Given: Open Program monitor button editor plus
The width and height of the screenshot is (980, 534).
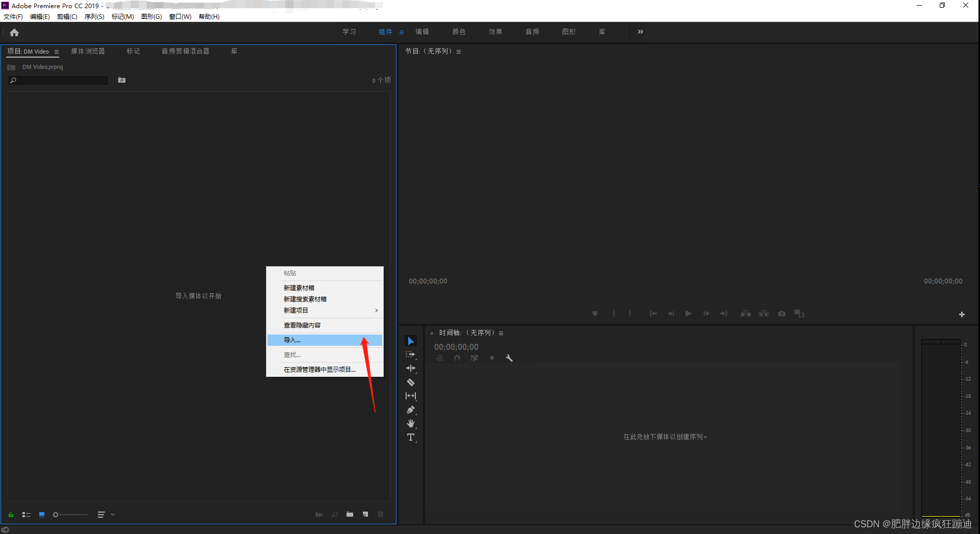Looking at the screenshot, I should pos(962,315).
